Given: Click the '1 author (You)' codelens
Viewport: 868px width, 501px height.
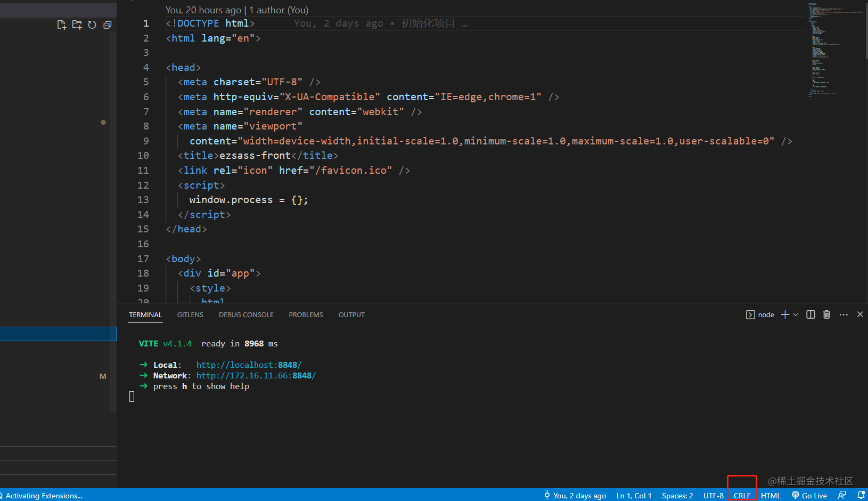Looking at the screenshot, I should coord(279,10).
